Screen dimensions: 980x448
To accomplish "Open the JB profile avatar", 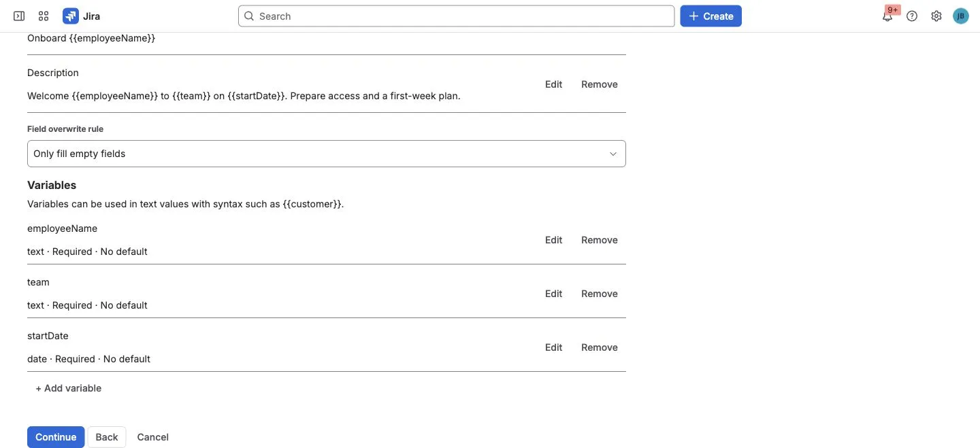I will pyautogui.click(x=960, y=16).
